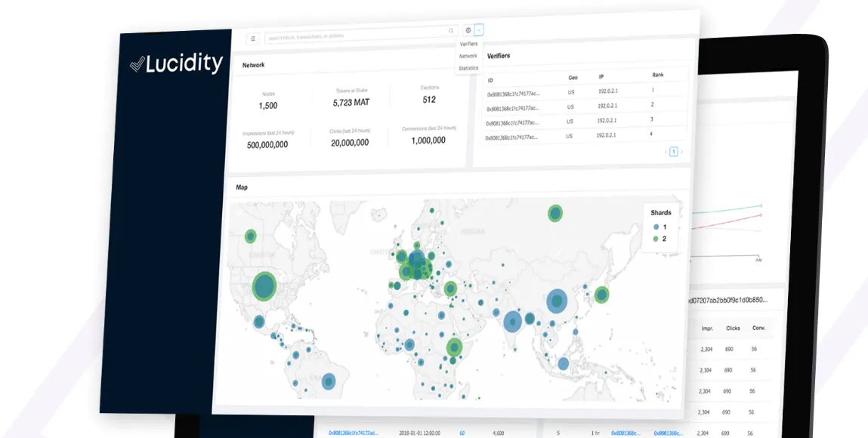Click the Nodes value 1,500
Viewport: 868px width, 438px height.
point(268,106)
